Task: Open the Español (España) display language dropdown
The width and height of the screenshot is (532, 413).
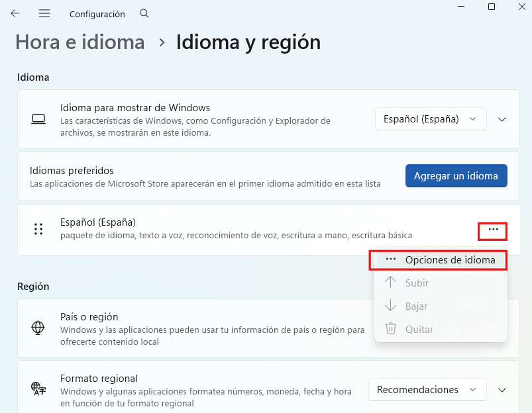Action: (430, 119)
